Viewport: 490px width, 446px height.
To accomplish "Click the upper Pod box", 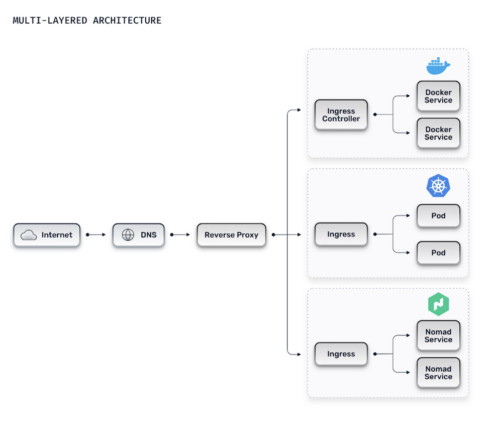I will pos(438,216).
